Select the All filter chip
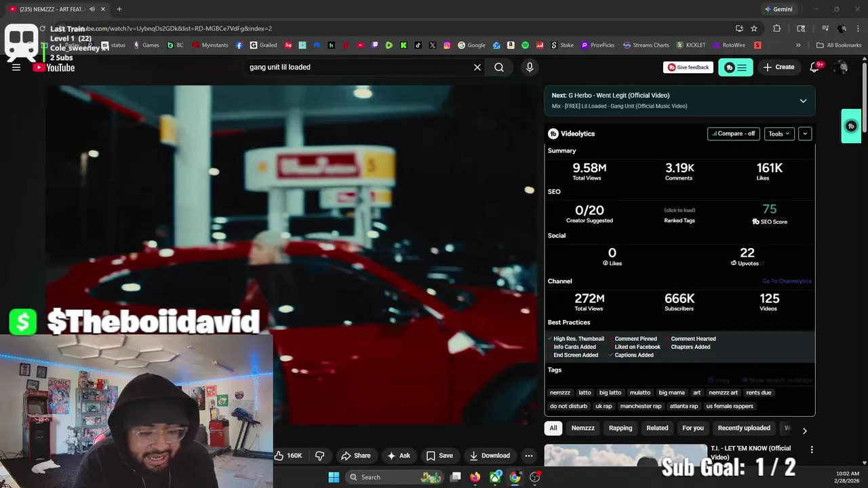Viewport: 868px width, 488px height. pos(553,428)
